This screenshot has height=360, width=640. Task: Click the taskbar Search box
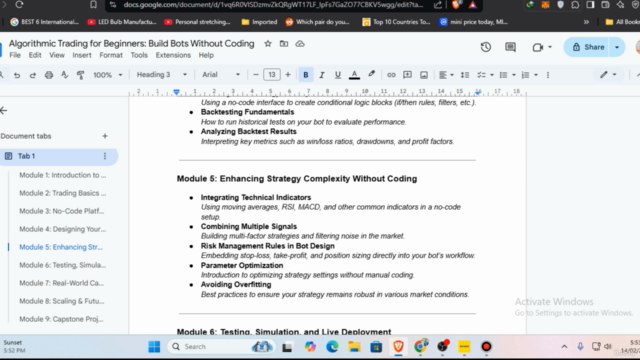pos(220,347)
